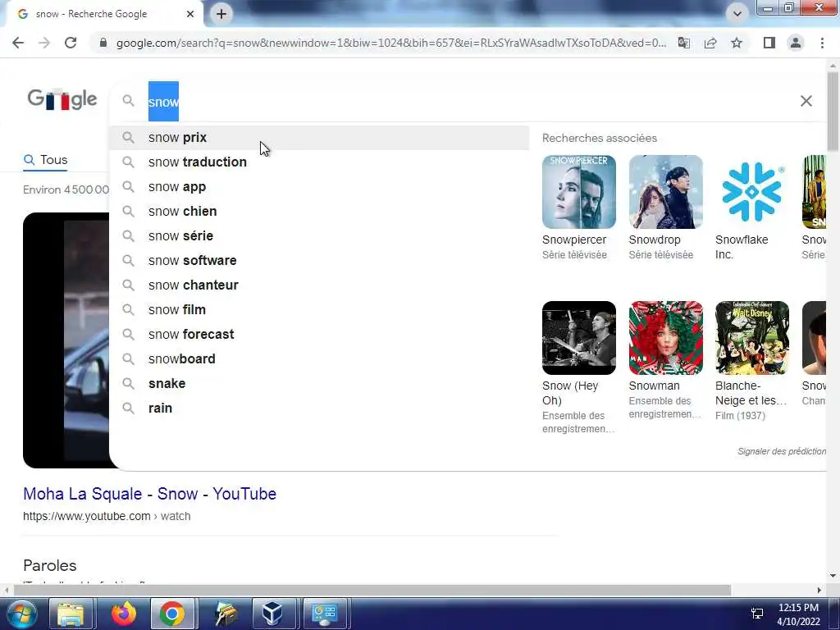Pick the 'snow forecast' suggestion

tap(319, 335)
